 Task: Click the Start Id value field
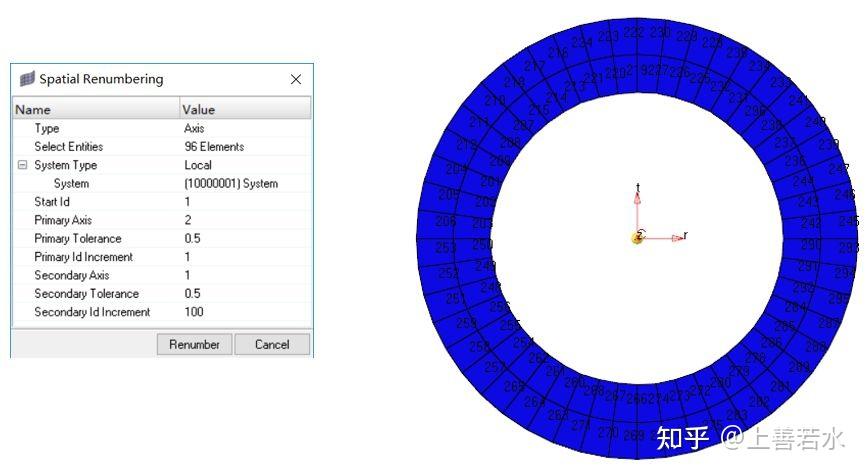click(x=246, y=201)
